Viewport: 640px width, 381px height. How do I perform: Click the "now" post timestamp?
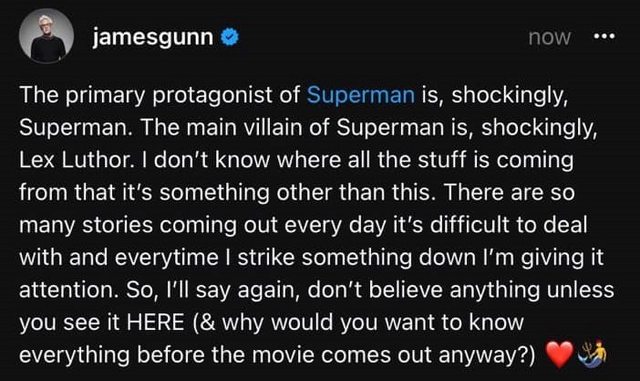(549, 38)
